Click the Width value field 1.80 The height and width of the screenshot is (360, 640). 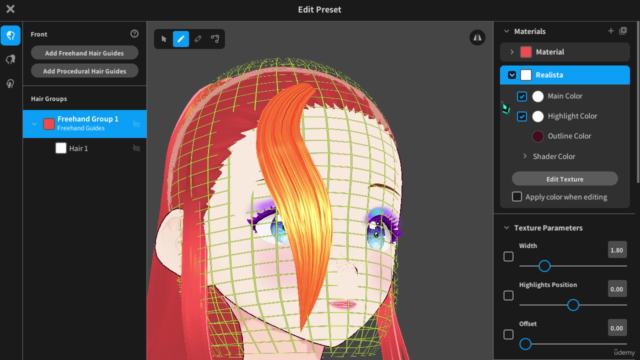(617, 250)
